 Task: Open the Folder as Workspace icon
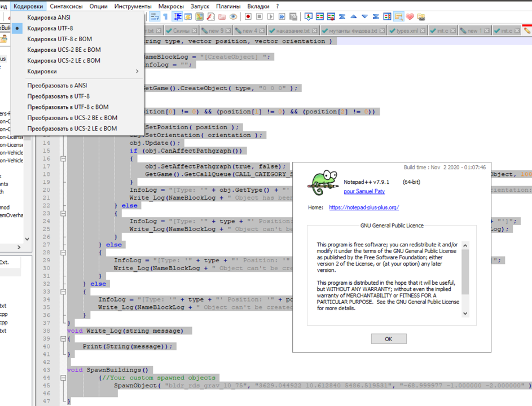click(x=222, y=16)
